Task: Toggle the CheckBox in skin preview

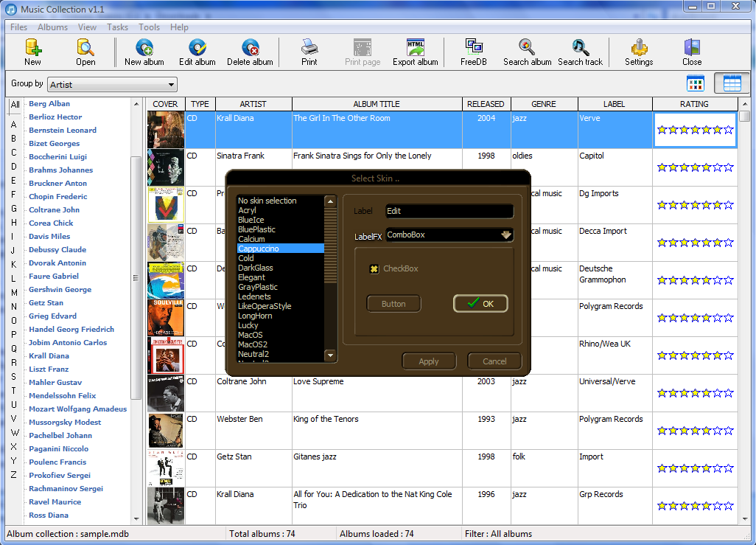Action: 374,268
